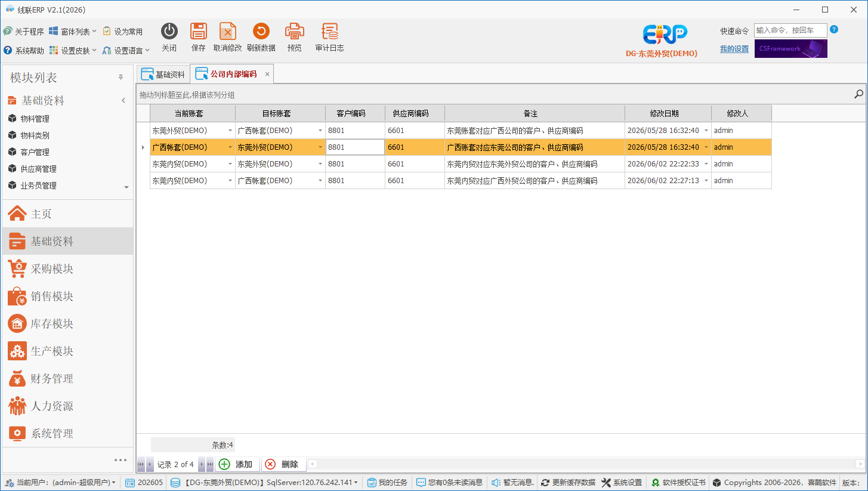
Task: Click the 关于程序 menu item
Action: [24, 32]
